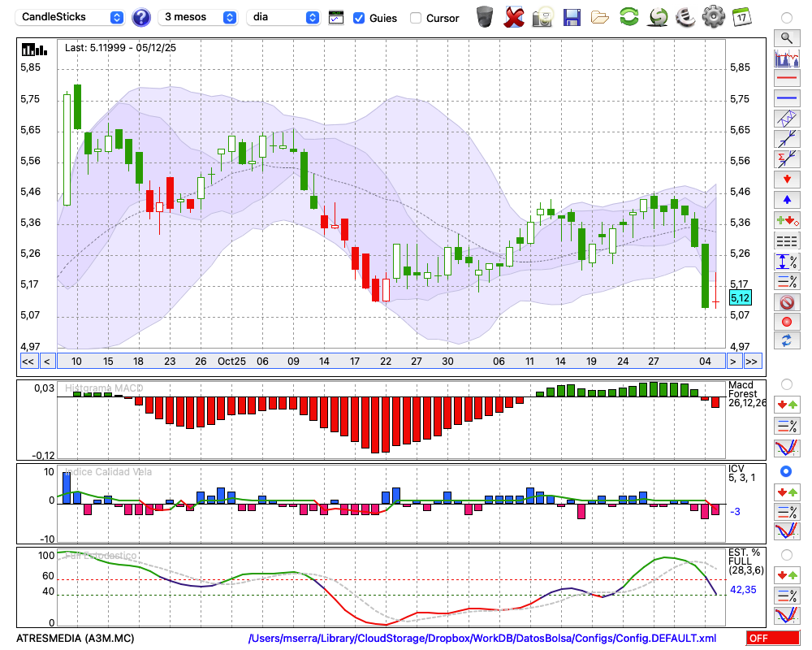The width and height of the screenshot is (812, 650).
Task: Click red-green arrows icon beside ICV panel
Action: pos(787,492)
